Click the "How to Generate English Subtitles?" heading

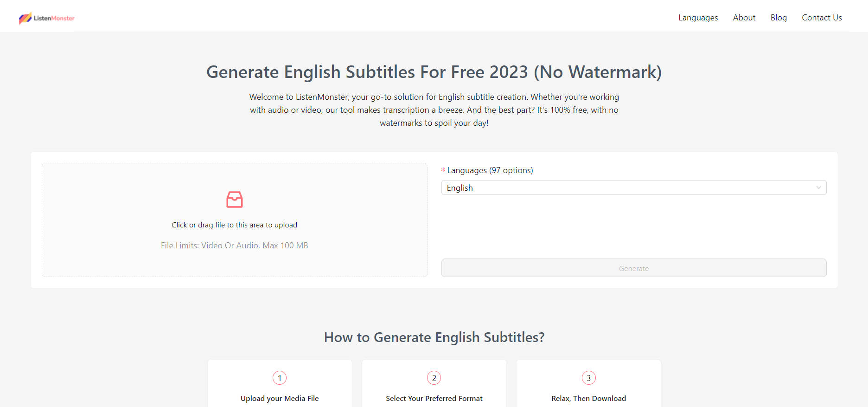(434, 337)
